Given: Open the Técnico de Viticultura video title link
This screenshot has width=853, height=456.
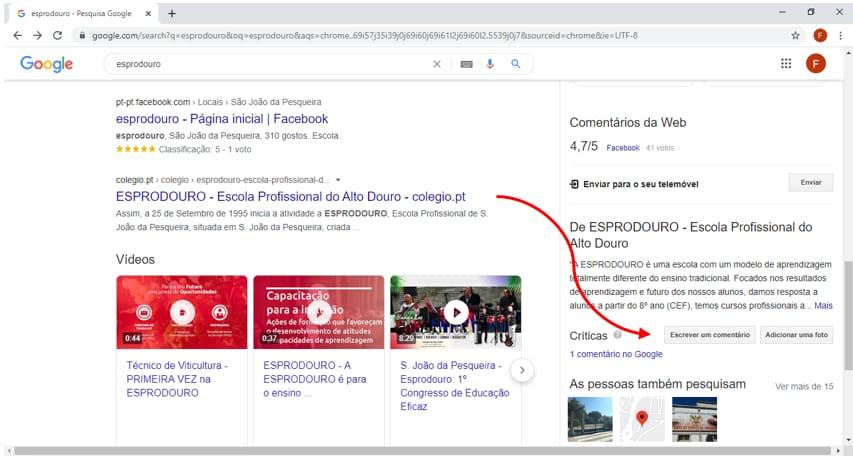Looking at the screenshot, I should pyautogui.click(x=177, y=379).
